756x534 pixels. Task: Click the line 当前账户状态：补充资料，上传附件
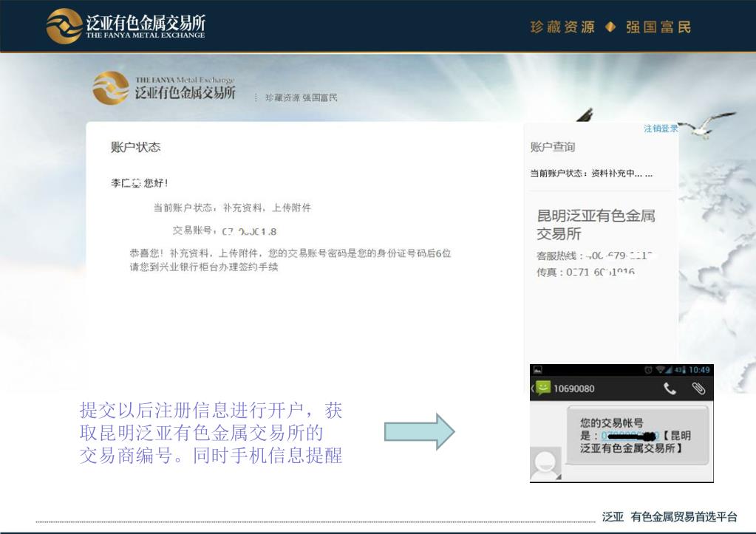232,208
